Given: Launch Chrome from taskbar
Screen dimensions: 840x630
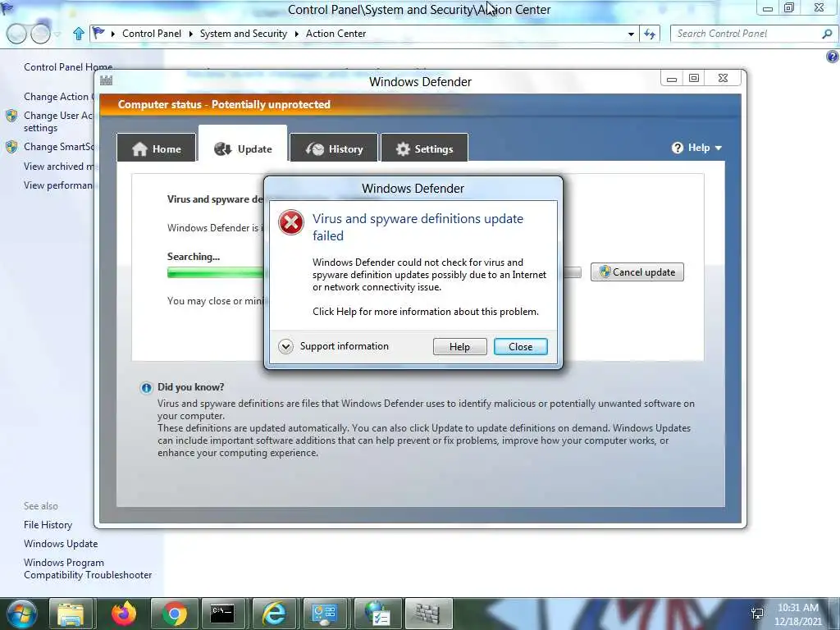Looking at the screenshot, I should point(174,614).
